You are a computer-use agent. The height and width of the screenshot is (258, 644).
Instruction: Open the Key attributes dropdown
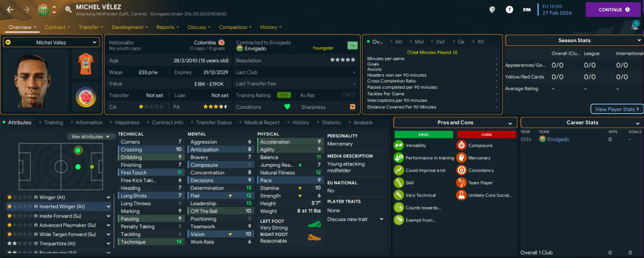pos(91,136)
